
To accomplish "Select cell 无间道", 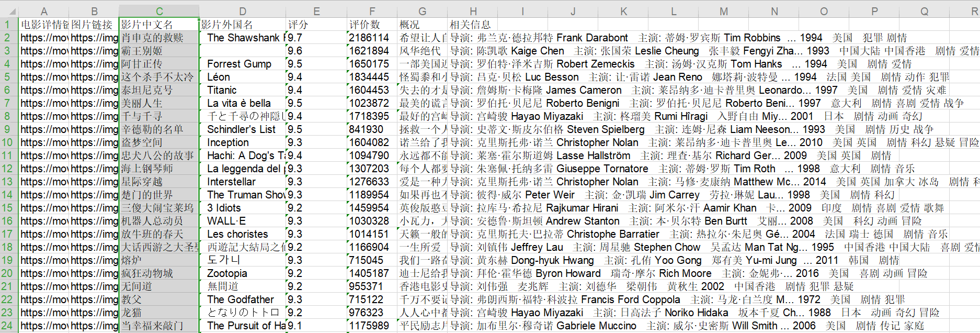I will point(159,286).
